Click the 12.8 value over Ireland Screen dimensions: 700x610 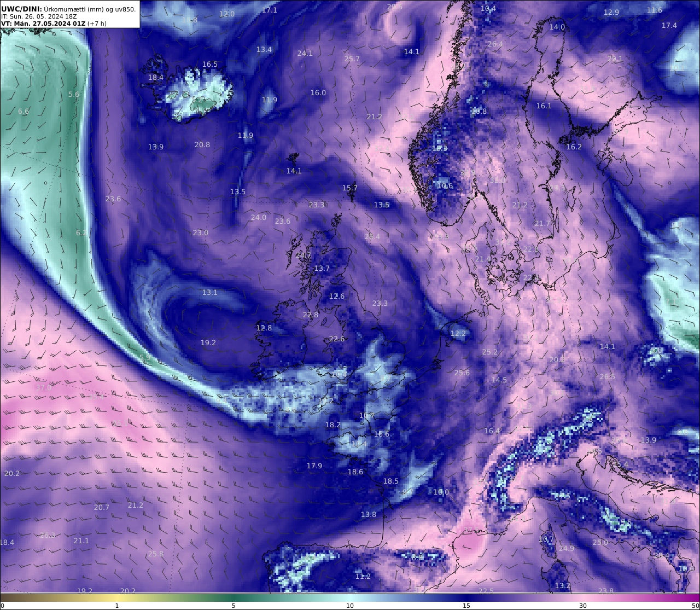264,328
